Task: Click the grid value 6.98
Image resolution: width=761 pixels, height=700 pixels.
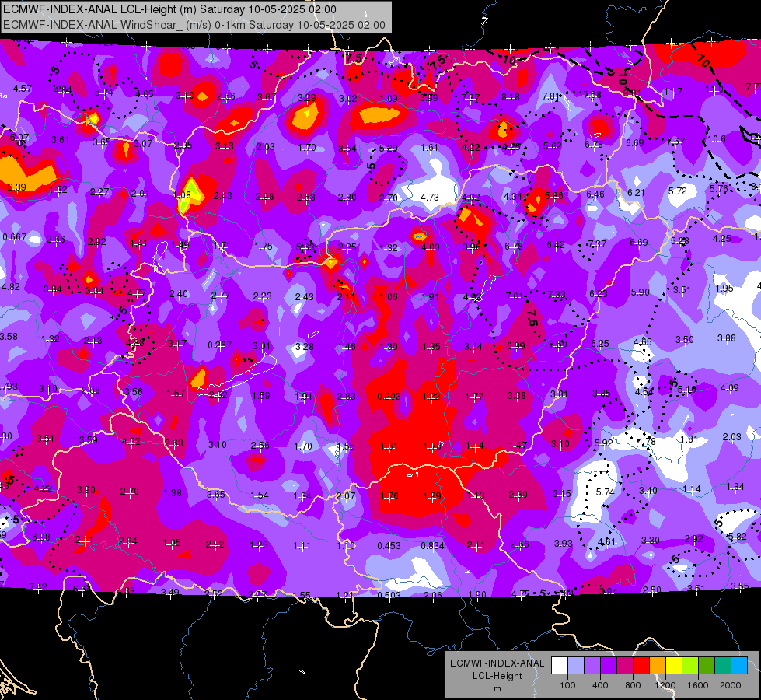Action: click(x=40, y=537)
